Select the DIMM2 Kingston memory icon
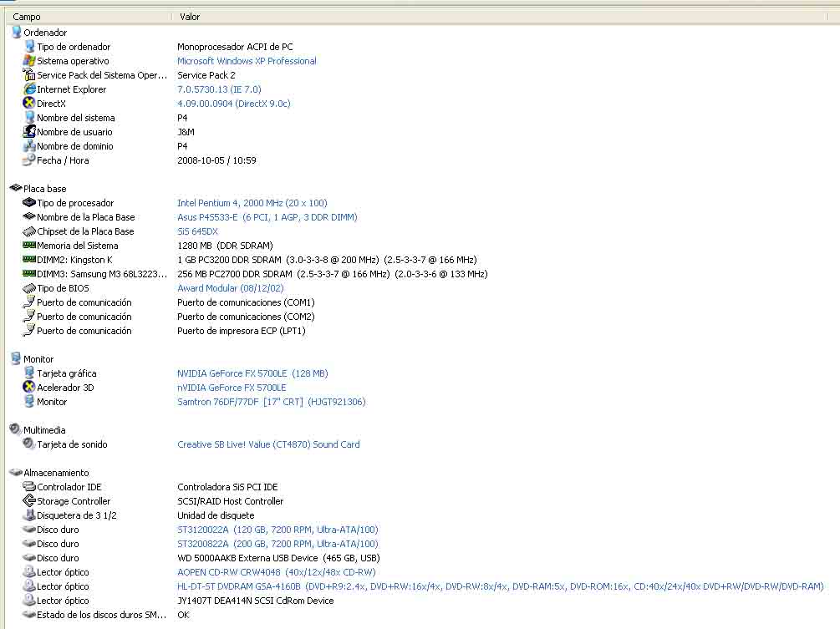 pyautogui.click(x=29, y=259)
